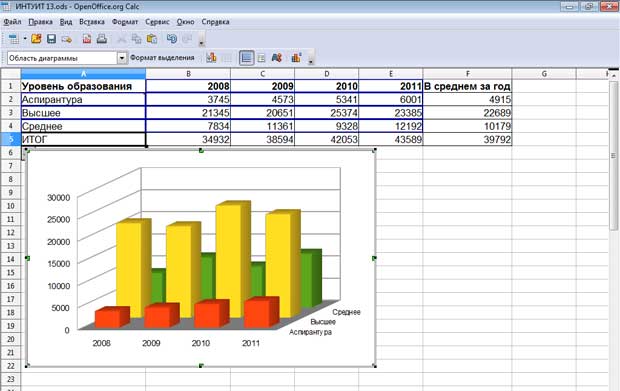Click the Automatic Layout chart icon
Image resolution: width=620 pixels, height=391 pixels.
tap(296, 58)
